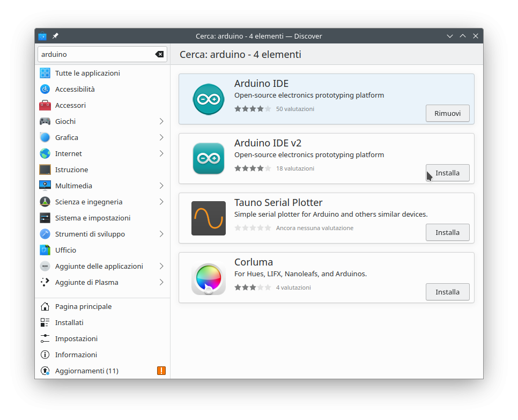The width and height of the screenshot is (518, 420).
Task: Select the Accessori category label
Action: click(70, 106)
